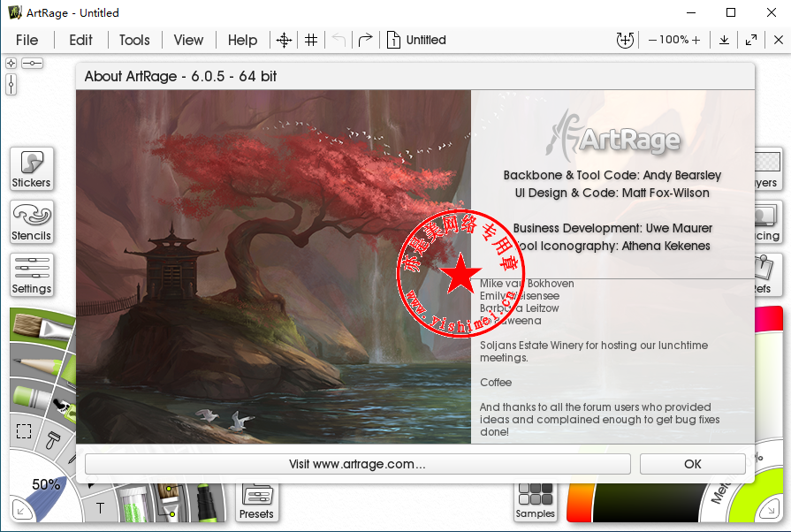Click the Untitled document icon
The height and width of the screenshot is (532, 791).
[x=393, y=40]
